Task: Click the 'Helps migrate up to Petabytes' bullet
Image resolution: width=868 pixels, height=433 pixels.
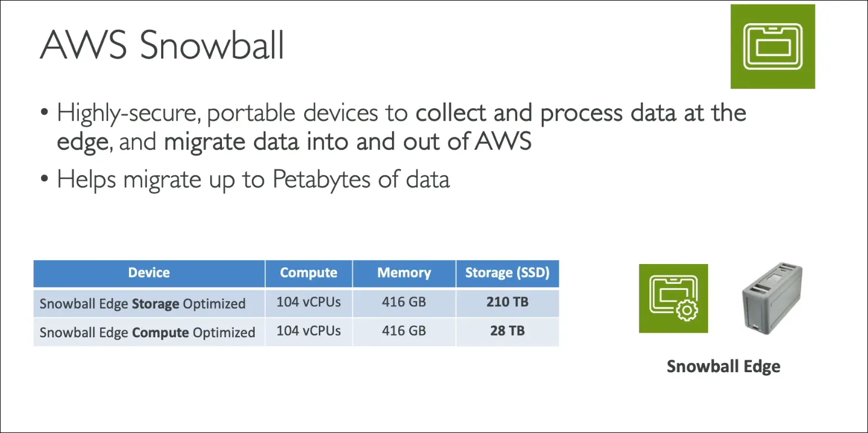Action: (253, 180)
